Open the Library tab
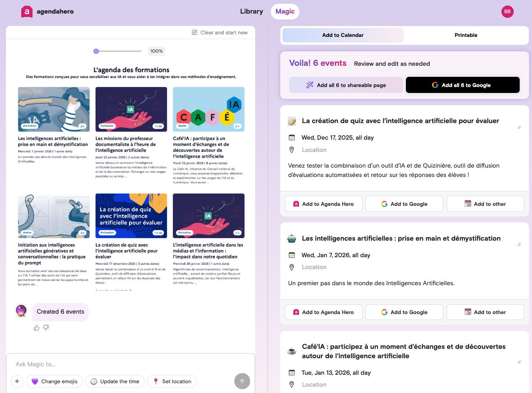Viewport: 532px width, 393px height. pyautogui.click(x=251, y=11)
